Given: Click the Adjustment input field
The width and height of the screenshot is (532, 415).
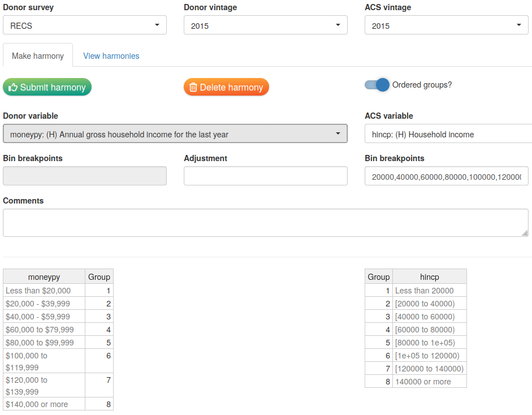Looking at the screenshot, I should [266, 176].
